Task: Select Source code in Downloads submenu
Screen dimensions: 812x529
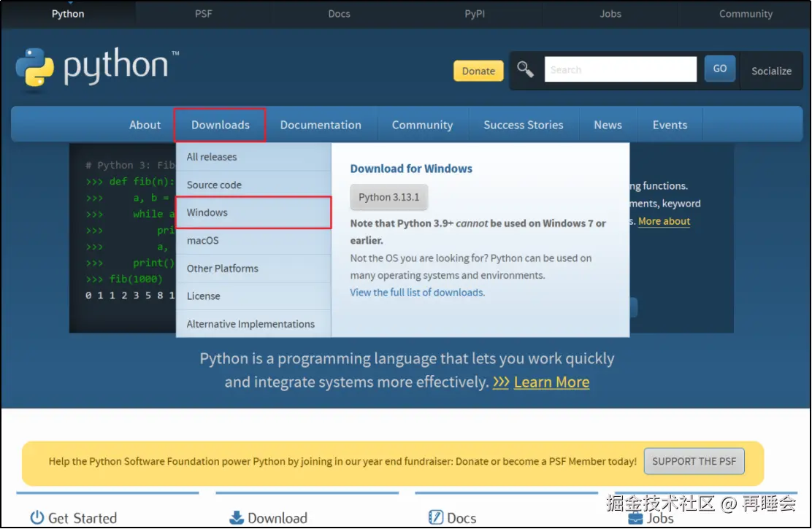Action: tap(253, 185)
